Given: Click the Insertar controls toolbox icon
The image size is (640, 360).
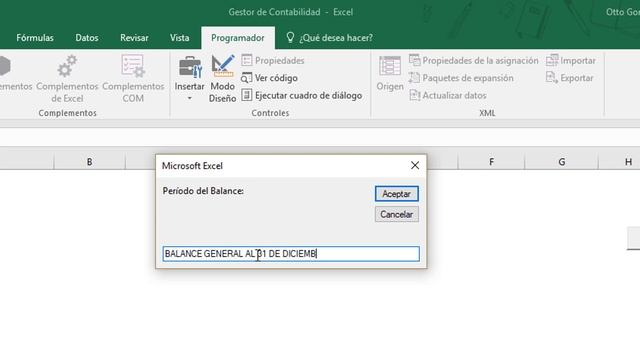Looking at the screenshot, I should [x=190, y=67].
